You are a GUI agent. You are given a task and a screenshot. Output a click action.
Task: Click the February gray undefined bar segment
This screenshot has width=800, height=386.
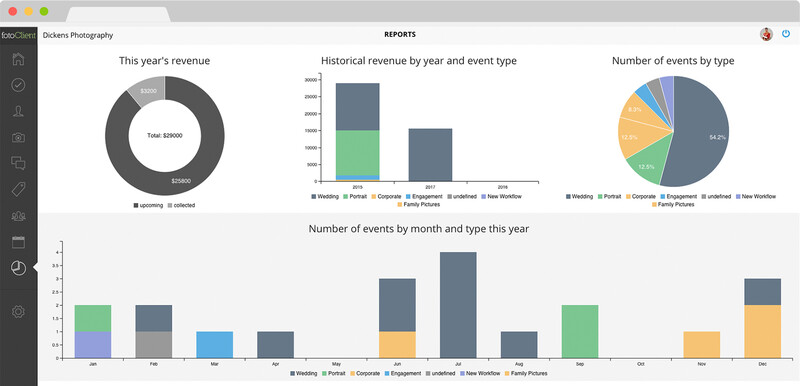click(x=154, y=345)
